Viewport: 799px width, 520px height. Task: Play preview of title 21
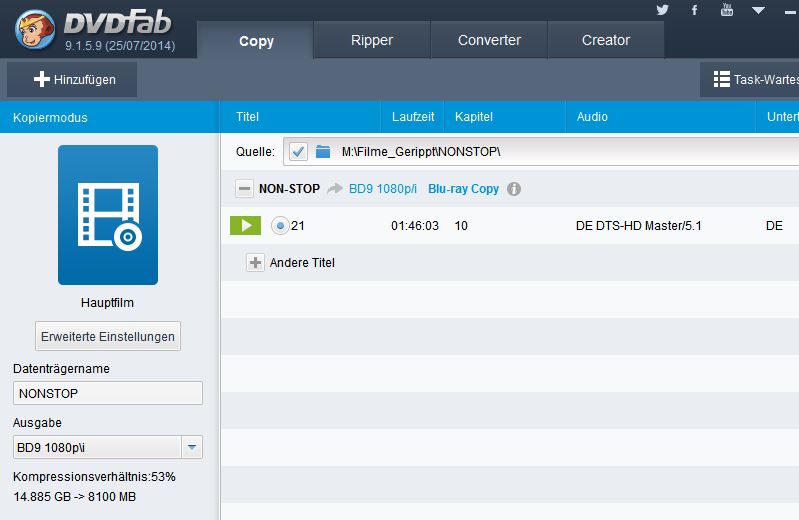point(245,225)
